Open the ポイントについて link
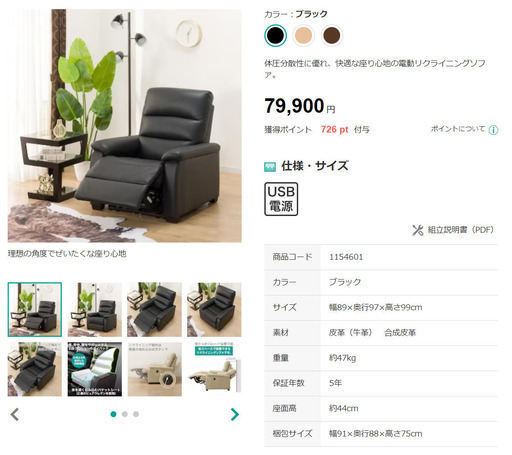 point(458,129)
